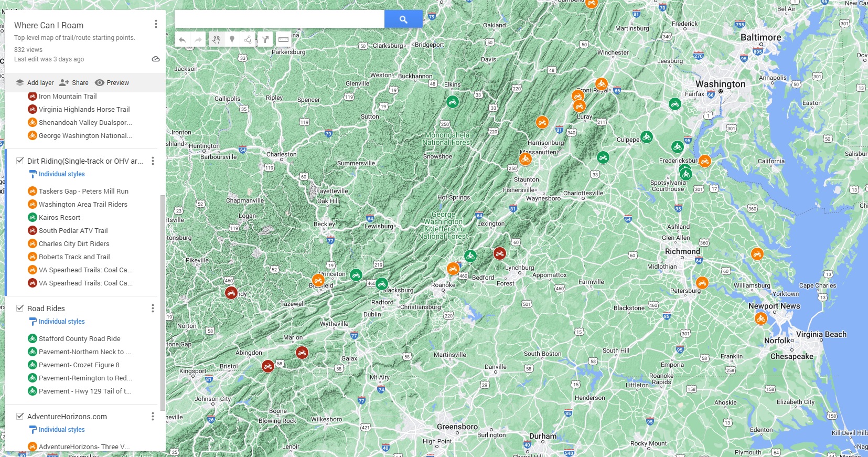The image size is (868, 457).
Task: Select Taskers Gap - Peters Mill Run
Action: [x=83, y=192]
